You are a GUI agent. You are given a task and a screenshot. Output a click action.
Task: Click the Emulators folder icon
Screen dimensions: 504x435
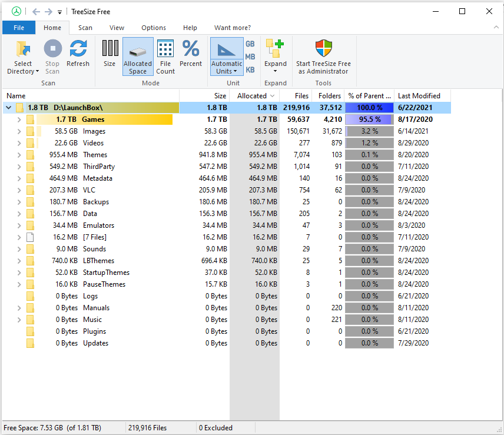30,225
